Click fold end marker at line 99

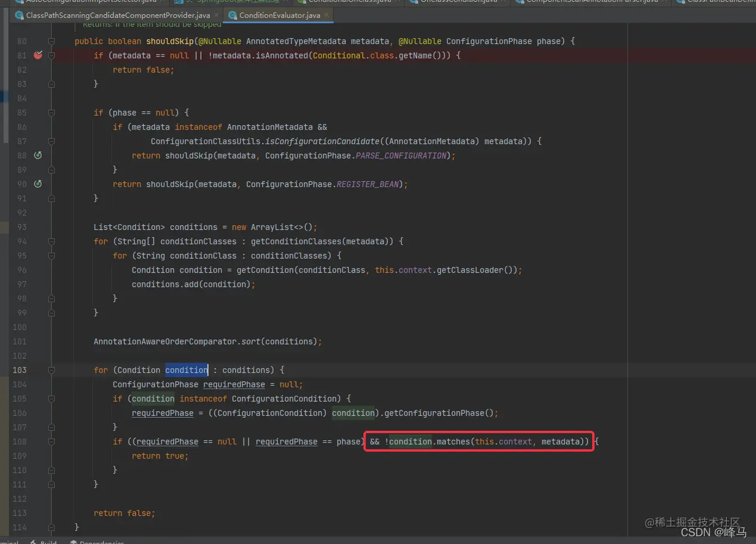(x=51, y=313)
